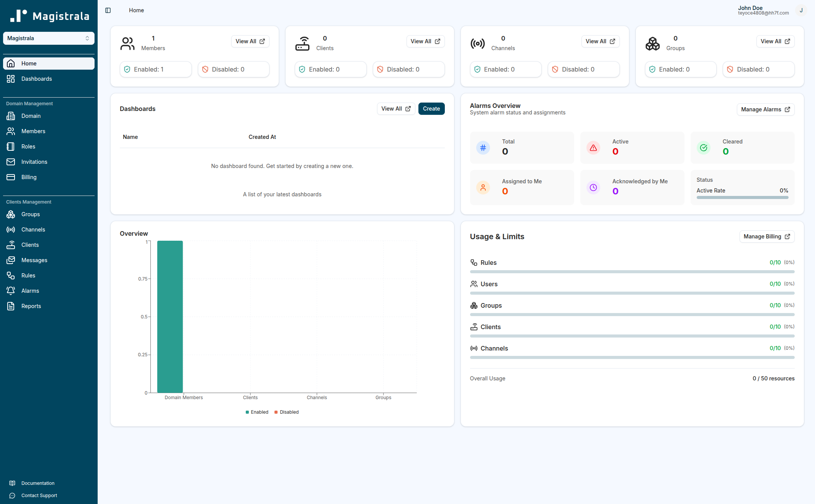
Task: Toggle Enabled series in chart legend
Action: [x=257, y=412]
